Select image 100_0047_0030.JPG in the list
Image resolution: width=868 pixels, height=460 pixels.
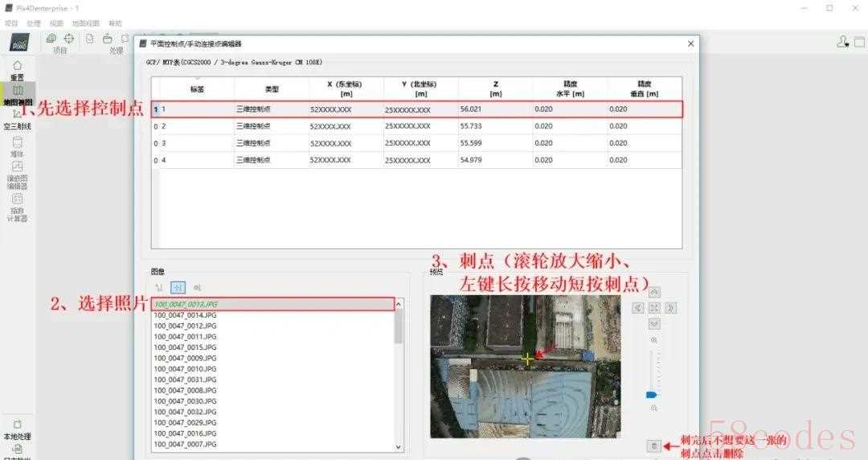pos(272,401)
